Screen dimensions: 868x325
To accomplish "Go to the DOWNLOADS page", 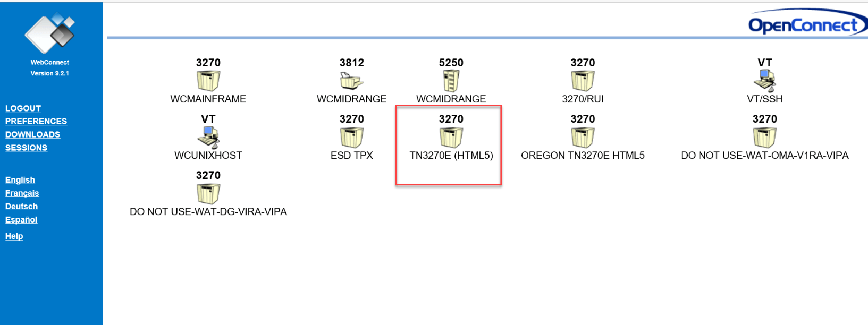I will [32, 135].
